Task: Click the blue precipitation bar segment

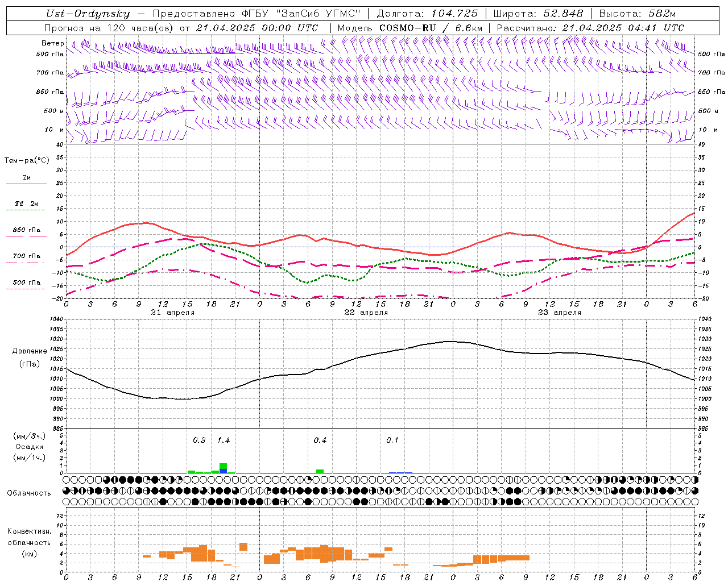Action: point(224,471)
